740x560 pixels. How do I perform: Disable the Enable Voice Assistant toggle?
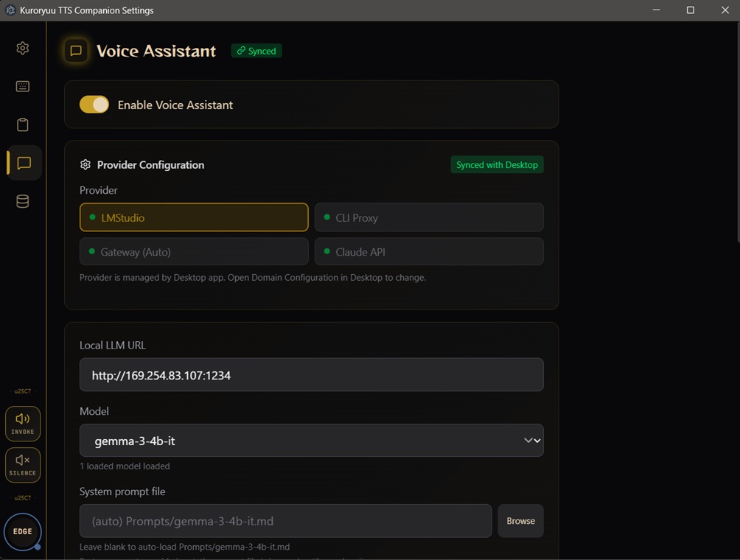coord(94,105)
